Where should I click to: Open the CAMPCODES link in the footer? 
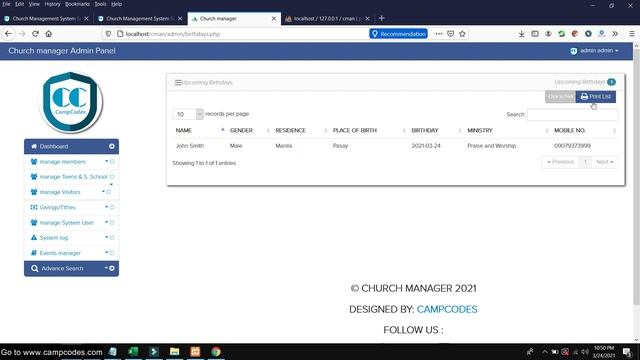tap(447, 309)
